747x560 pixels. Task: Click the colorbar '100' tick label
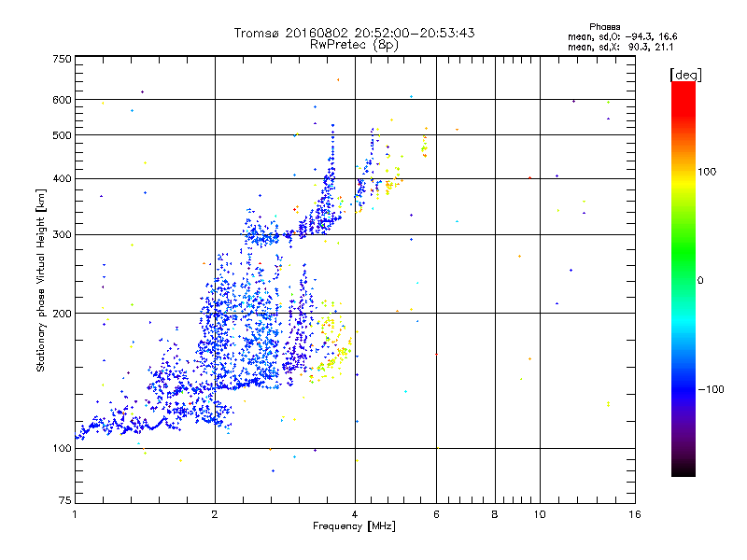707,172
